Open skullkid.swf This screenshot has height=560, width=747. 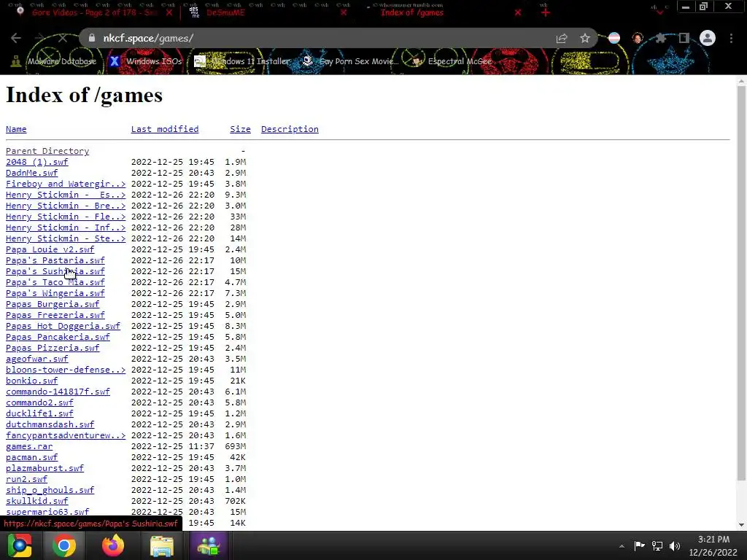[36, 502]
